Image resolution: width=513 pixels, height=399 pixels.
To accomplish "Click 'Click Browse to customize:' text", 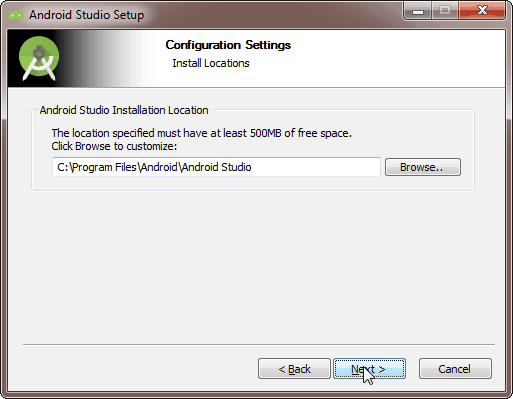I will tap(114, 146).
